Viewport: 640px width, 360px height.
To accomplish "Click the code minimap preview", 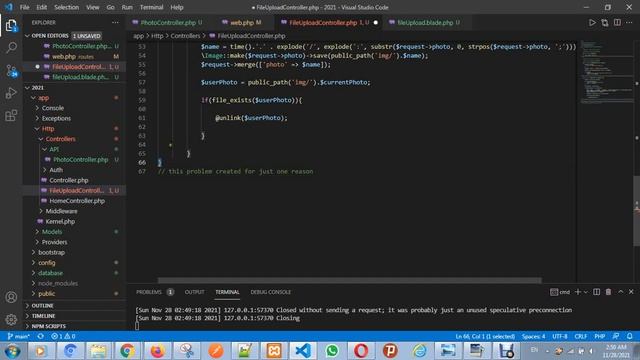I will point(606,71).
